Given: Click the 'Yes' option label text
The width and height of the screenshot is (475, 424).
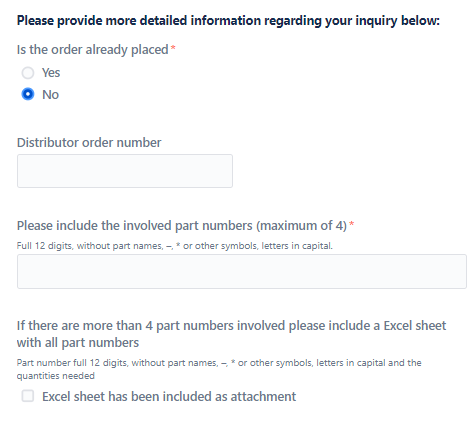Looking at the screenshot, I should [51, 73].
